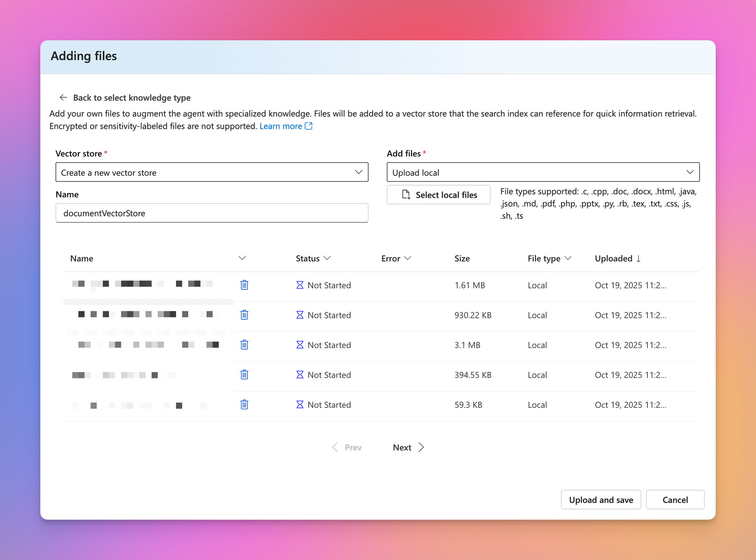Expand the Error column filter chevron
This screenshot has height=560, width=756.
coord(407,258)
